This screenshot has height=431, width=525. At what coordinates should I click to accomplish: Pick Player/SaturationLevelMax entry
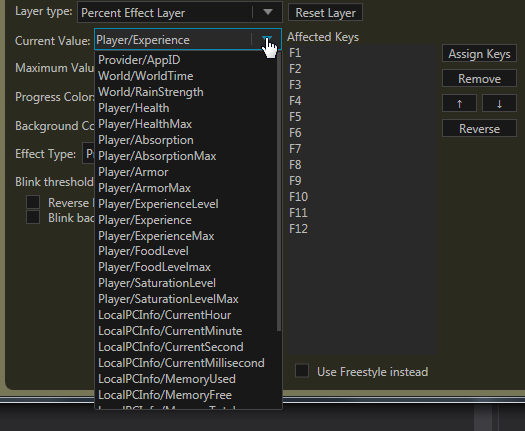[x=186, y=299]
